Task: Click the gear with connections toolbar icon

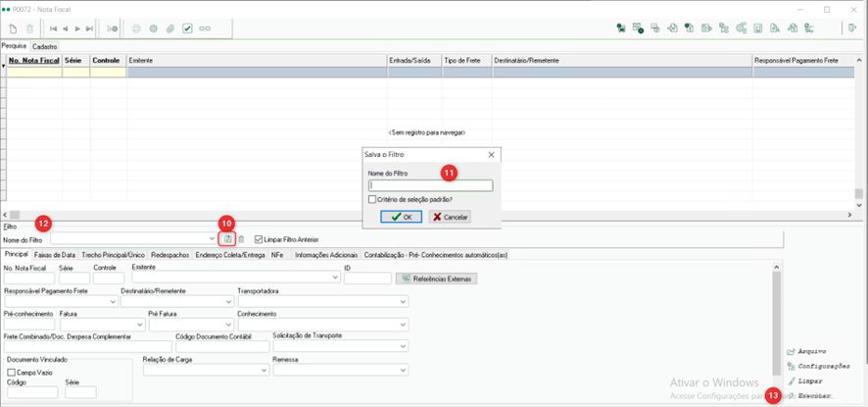Action: coord(741,27)
